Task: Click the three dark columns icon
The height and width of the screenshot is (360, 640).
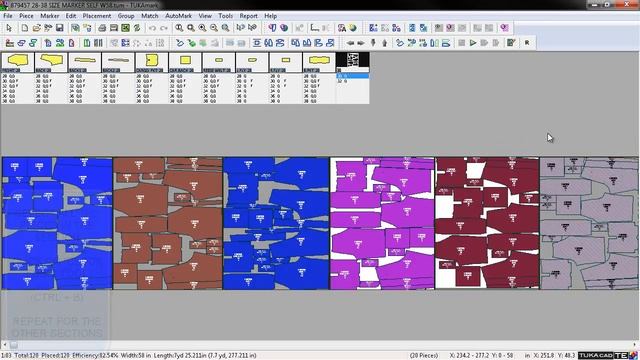Action: pos(98,42)
